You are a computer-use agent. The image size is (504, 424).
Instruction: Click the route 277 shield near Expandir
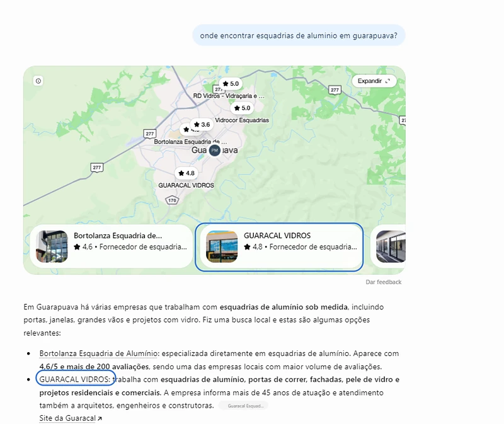tap(335, 90)
